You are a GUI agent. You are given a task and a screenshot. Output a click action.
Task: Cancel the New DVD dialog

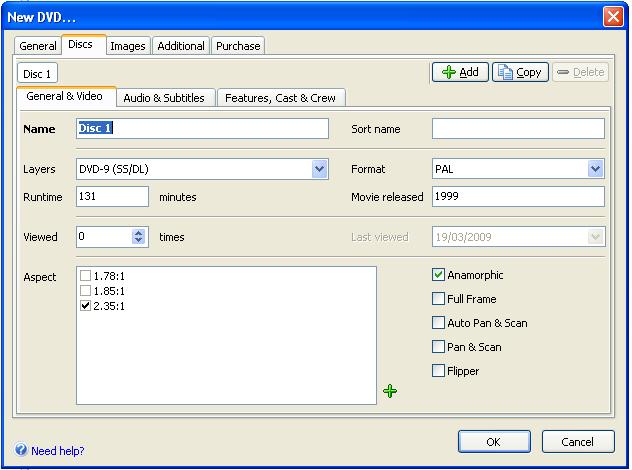coord(578,442)
